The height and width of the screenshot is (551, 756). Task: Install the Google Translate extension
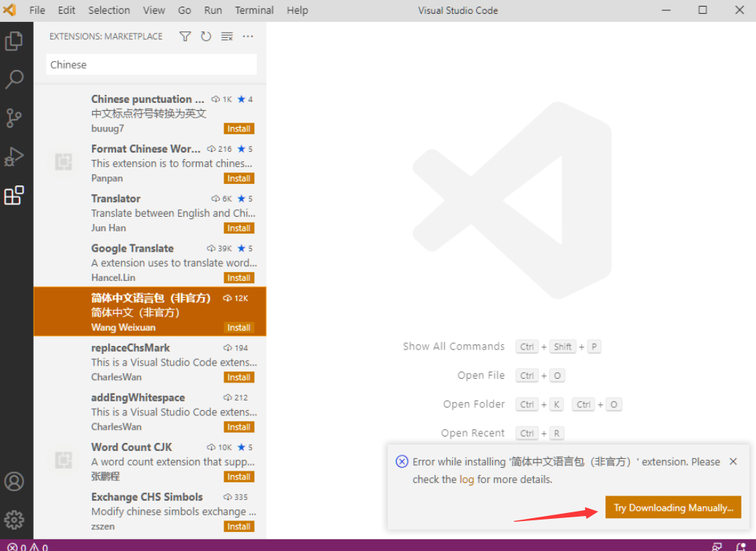point(239,277)
